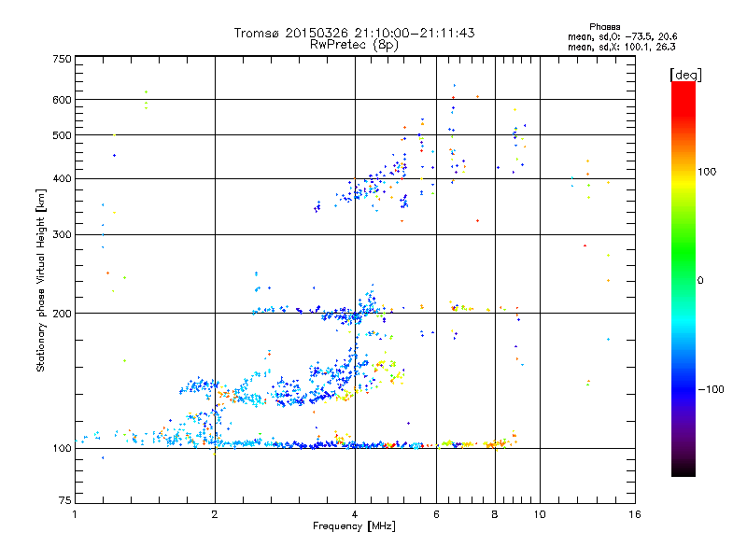Screen dimensions: 747x560
Task: Click the y-axis '400' tick label
Action: click(62, 179)
